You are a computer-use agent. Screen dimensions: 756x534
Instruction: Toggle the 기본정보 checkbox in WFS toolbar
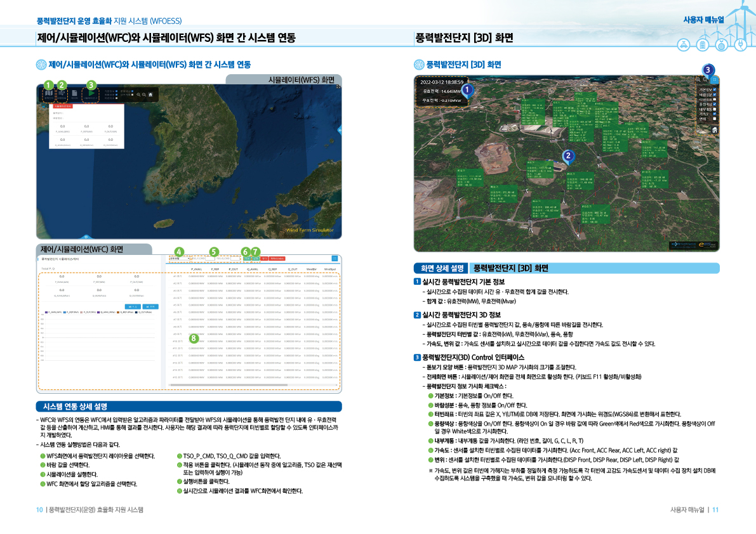click(x=116, y=91)
